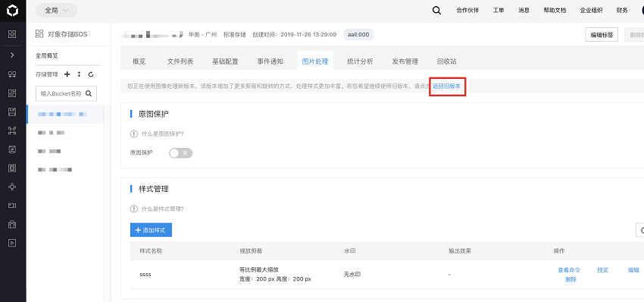Screen dimensions: 644x302
Task: Click the 什么是原图保护 help icon
Action: pyautogui.click(x=133, y=134)
